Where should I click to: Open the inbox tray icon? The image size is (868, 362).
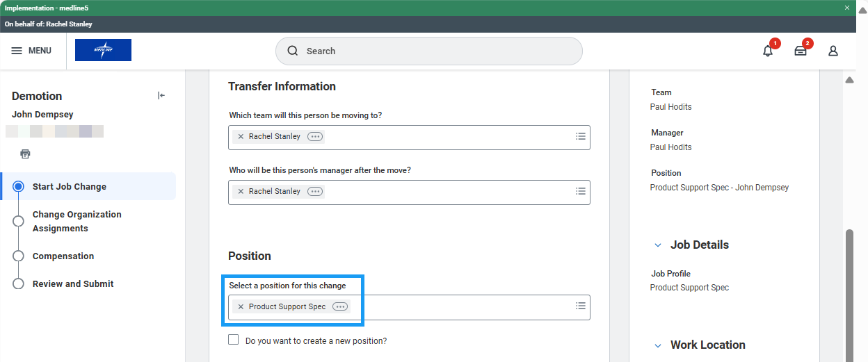(x=801, y=51)
